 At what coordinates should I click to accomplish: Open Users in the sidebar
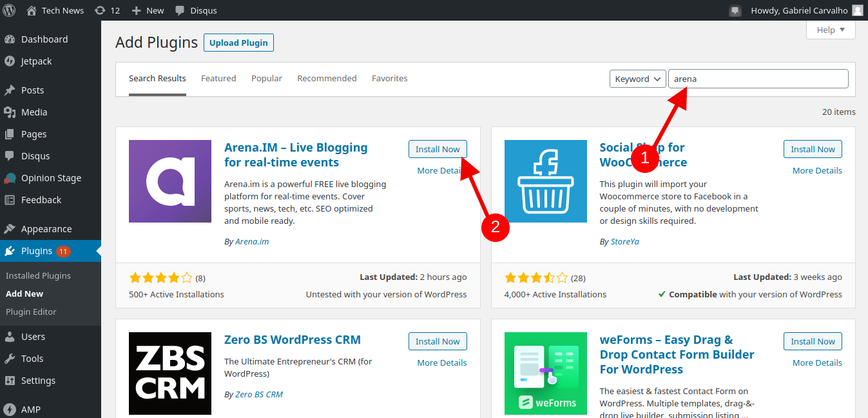coord(50,337)
